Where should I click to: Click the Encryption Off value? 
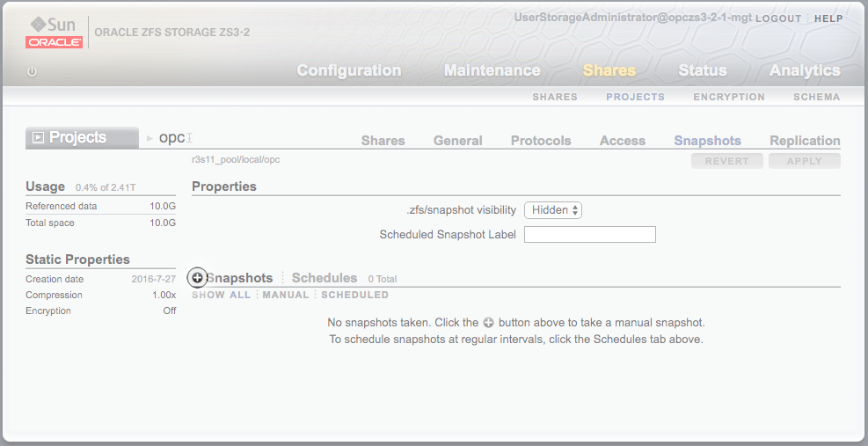(x=170, y=311)
